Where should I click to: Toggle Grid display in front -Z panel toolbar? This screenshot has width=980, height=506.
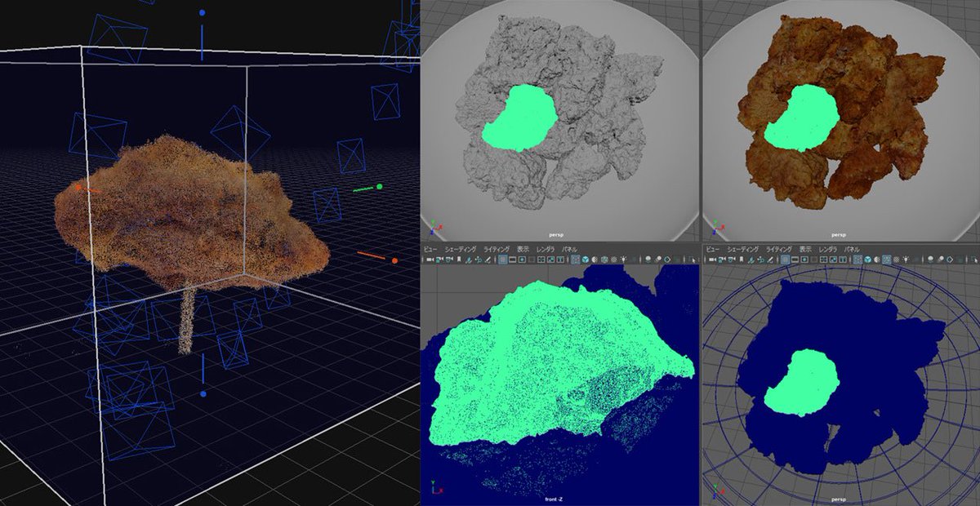pyautogui.click(x=502, y=260)
